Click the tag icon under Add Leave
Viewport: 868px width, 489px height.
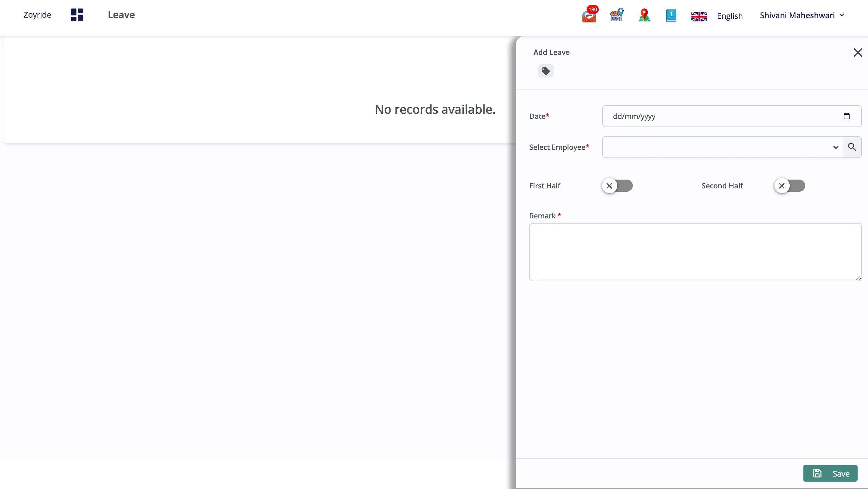click(x=546, y=71)
